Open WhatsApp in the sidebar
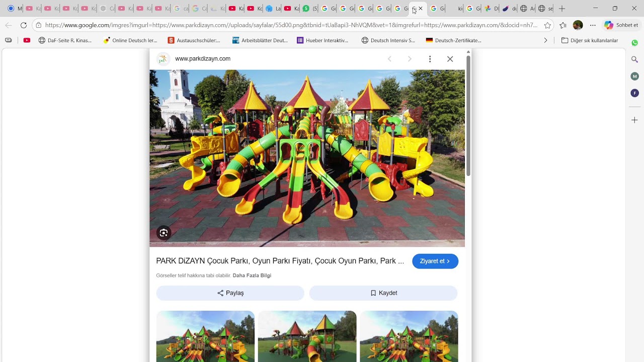Viewport: 644px width, 362px height. pos(635,43)
